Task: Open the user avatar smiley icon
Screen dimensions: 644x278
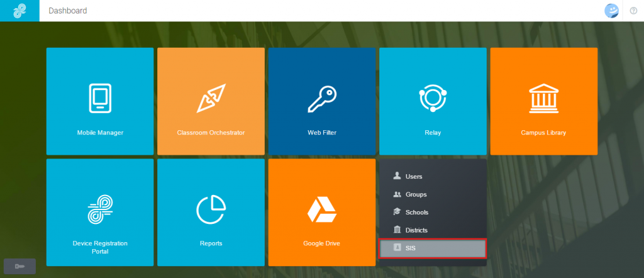Action: 611,11
